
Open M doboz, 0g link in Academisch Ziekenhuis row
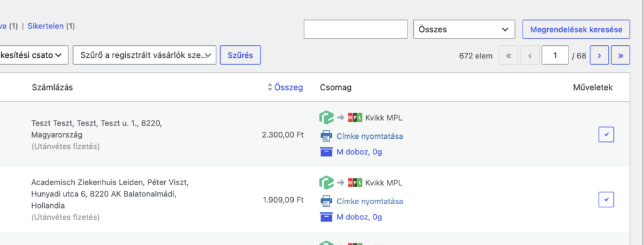(x=359, y=217)
